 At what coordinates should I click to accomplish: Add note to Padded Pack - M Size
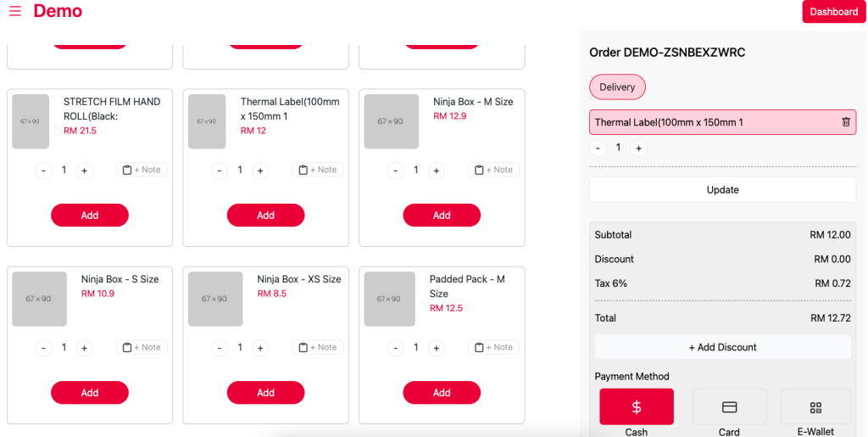pos(494,347)
